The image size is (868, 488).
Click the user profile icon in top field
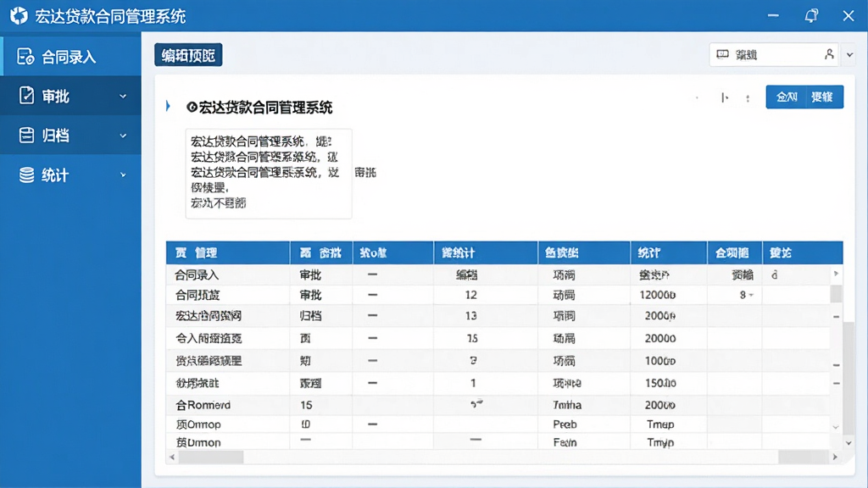[829, 54]
